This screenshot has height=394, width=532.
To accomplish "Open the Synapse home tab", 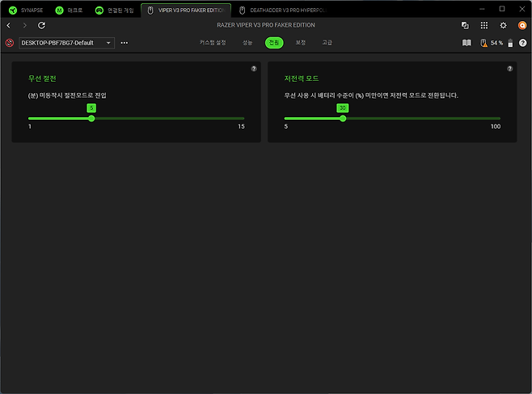I will [26, 11].
